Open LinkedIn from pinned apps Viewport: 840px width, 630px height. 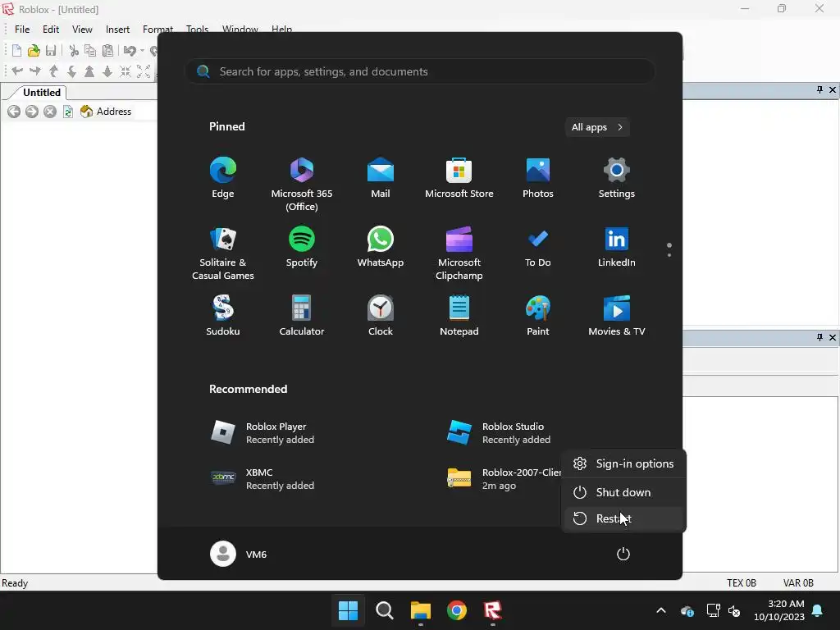[617, 248]
